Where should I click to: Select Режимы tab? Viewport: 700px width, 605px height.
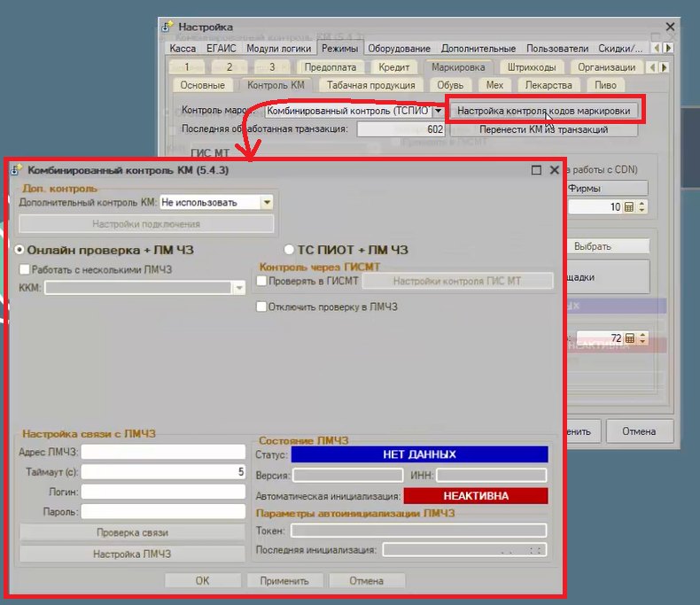pos(339,48)
